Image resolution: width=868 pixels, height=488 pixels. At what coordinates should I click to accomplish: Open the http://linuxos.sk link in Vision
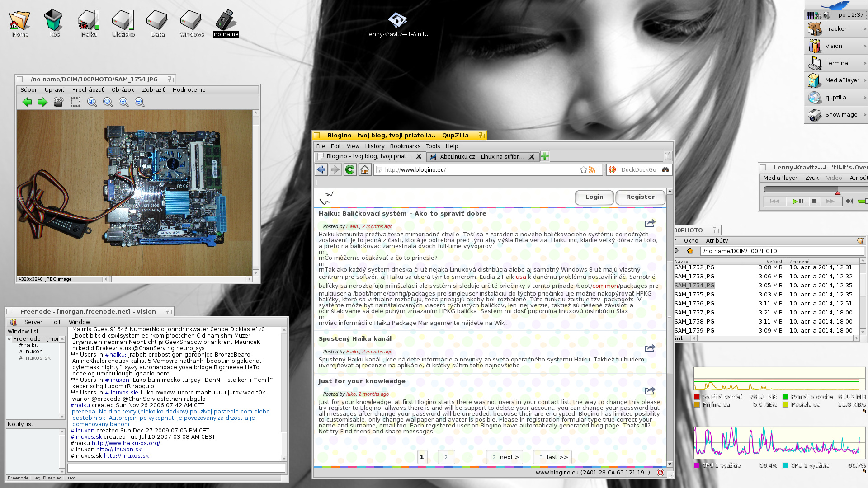coord(126,456)
